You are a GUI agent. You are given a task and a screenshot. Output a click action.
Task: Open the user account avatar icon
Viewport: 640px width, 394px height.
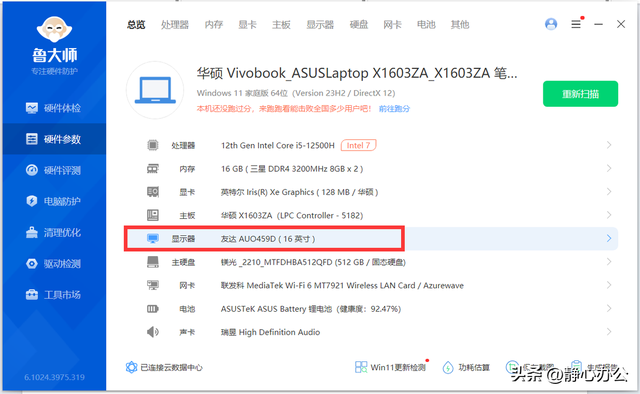[x=551, y=24]
